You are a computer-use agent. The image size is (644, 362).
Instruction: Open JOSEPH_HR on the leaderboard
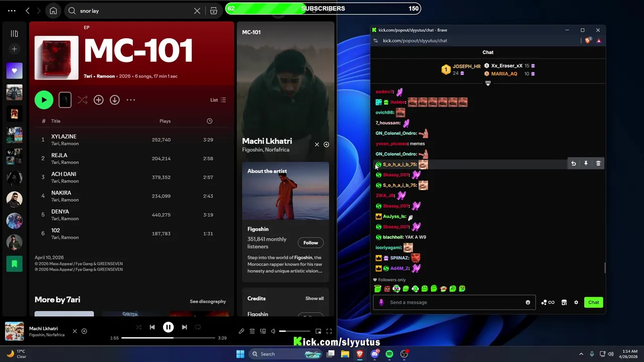pyautogui.click(x=466, y=66)
